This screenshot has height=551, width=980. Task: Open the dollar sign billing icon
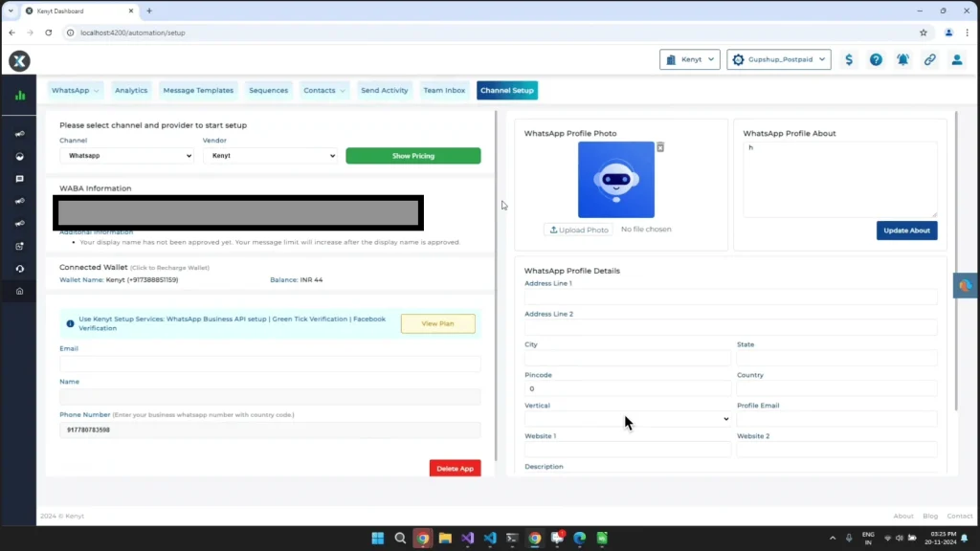(849, 59)
